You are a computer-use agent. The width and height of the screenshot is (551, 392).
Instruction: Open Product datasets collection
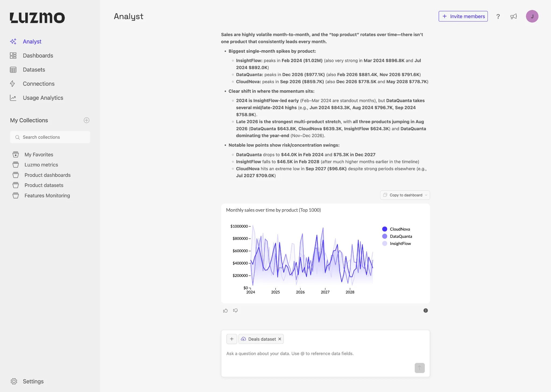tap(44, 185)
